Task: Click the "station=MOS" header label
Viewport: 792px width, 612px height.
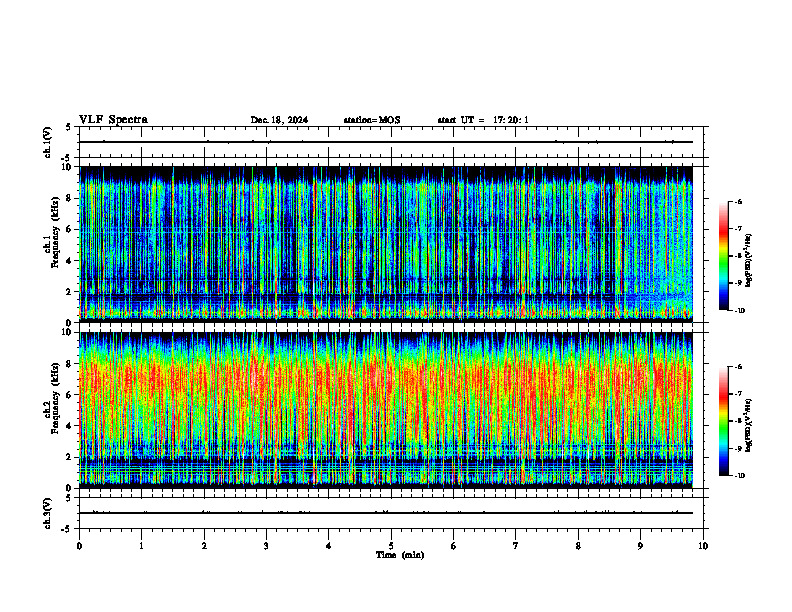Action: tap(372, 120)
